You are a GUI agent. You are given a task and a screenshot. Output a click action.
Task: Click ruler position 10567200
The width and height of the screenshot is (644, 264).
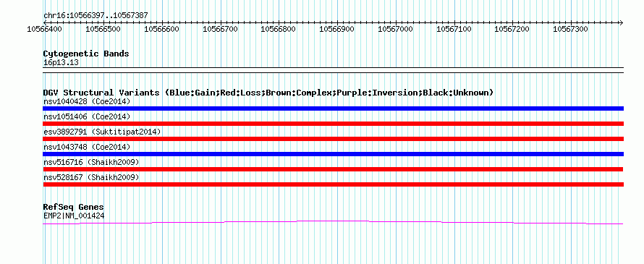(x=512, y=29)
